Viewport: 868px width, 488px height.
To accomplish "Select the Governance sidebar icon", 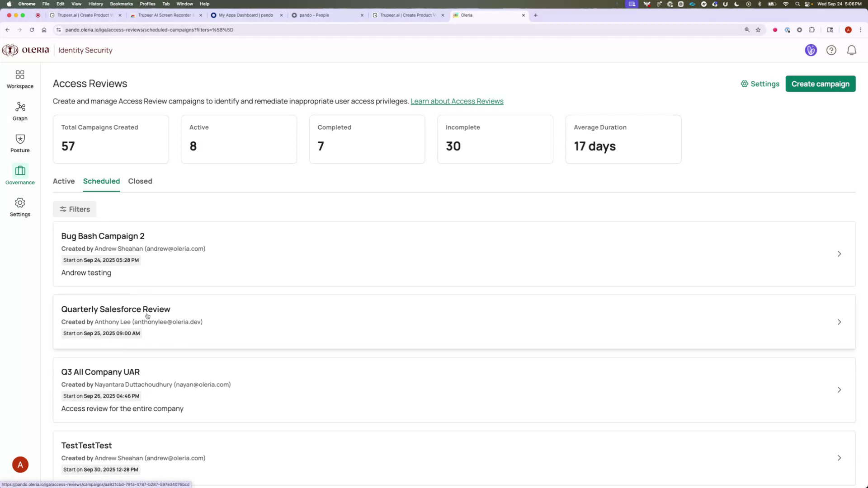I will pos(19,175).
